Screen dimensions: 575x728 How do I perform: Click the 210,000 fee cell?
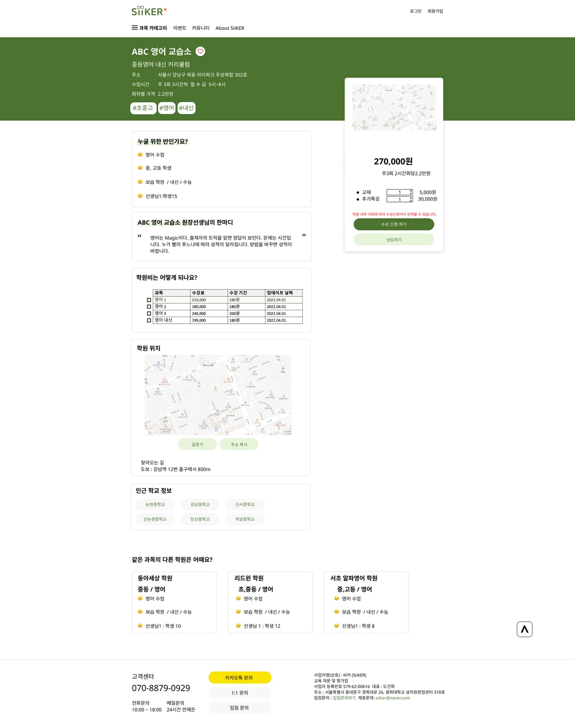(209, 300)
